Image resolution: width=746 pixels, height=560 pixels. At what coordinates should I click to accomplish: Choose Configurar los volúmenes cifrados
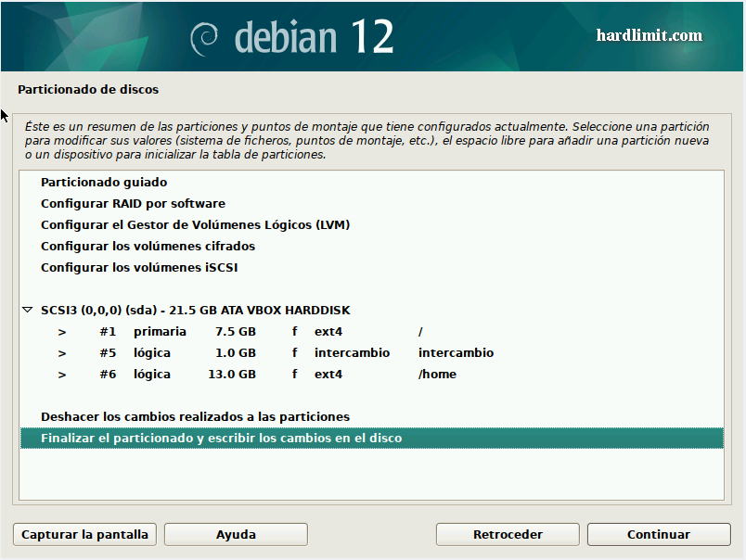pyautogui.click(x=148, y=247)
